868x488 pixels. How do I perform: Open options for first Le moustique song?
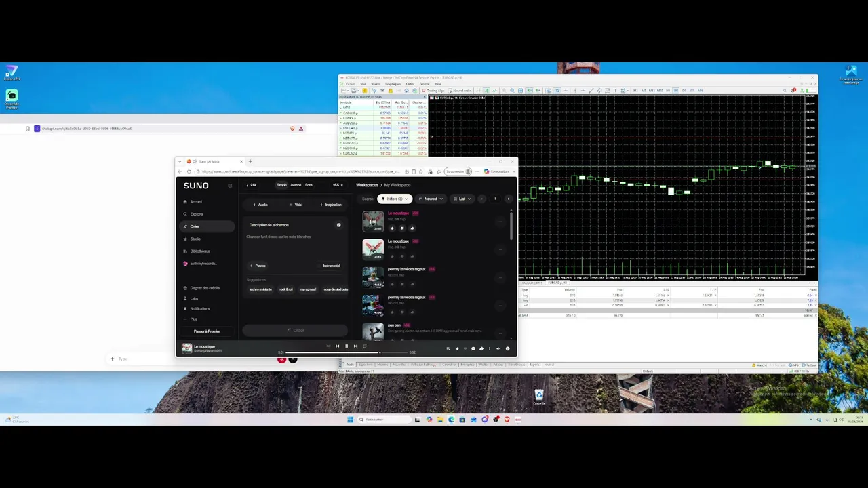point(500,222)
